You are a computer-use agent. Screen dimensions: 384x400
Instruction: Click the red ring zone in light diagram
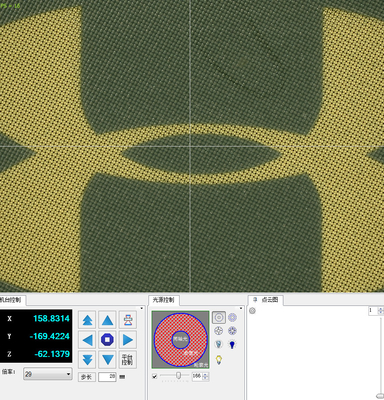point(163,340)
